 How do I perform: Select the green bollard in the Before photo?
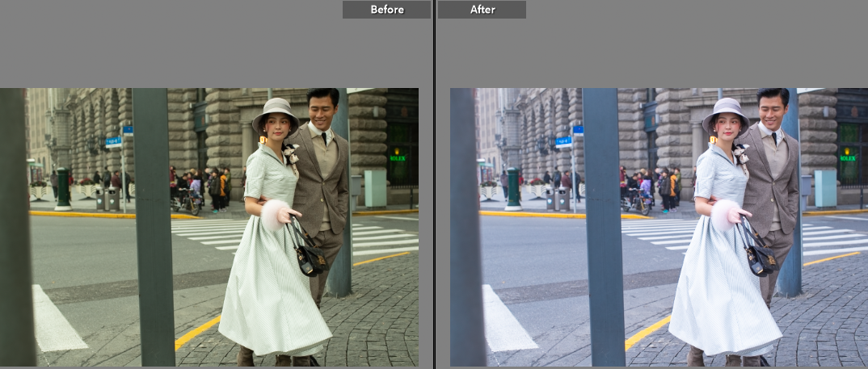[62, 189]
